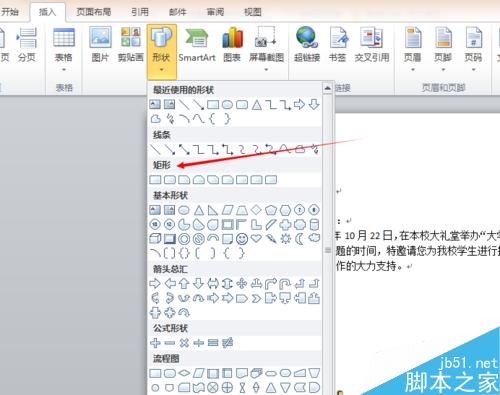
Task: Pick the sun shape
Action: pyautogui.click(x=285, y=239)
